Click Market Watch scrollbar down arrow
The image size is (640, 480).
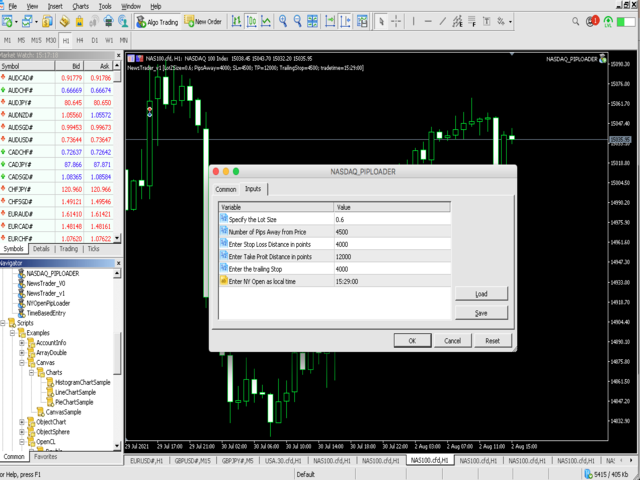tap(117, 238)
